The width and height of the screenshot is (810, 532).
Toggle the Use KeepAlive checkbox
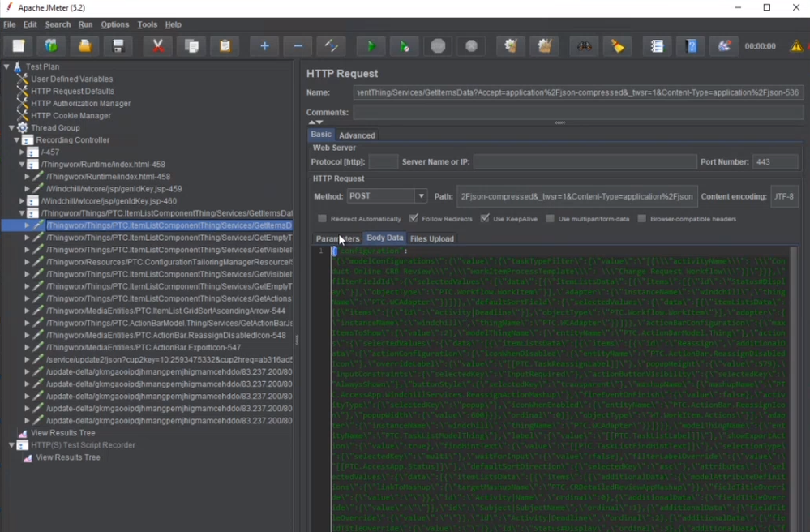point(485,219)
